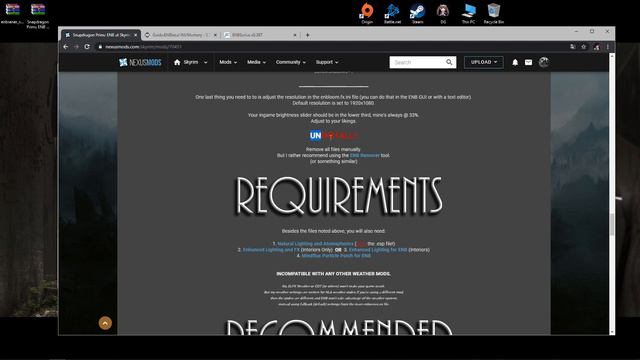The image size is (640, 360).
Task: Go forward in the browser
Action: point(76,47)
